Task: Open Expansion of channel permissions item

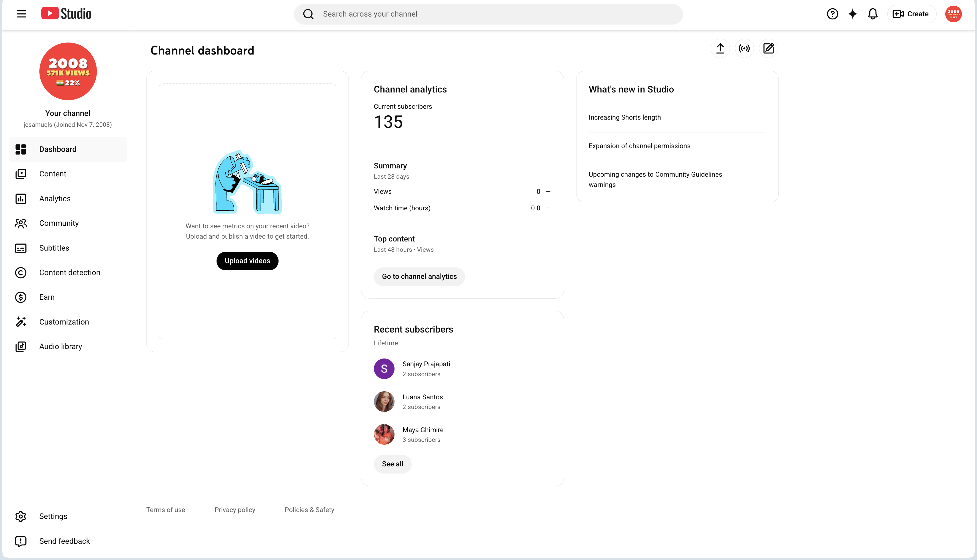Action: click(639, 146)
